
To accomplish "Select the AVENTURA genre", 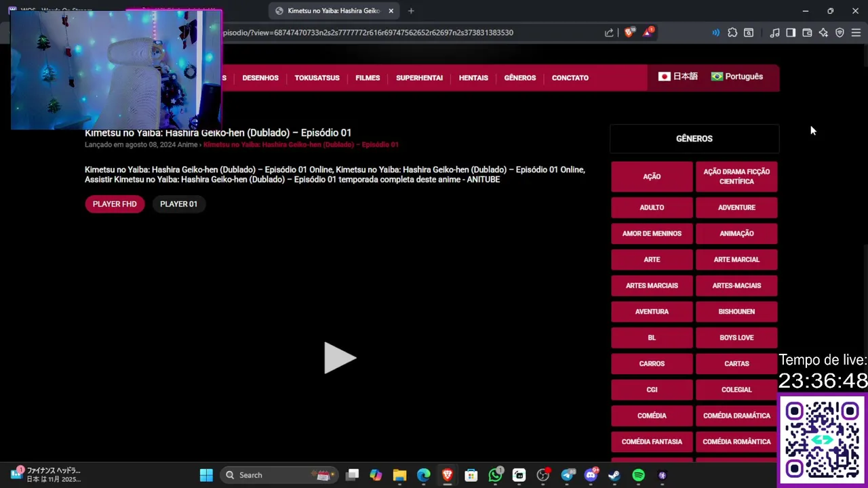I will 652,312.
